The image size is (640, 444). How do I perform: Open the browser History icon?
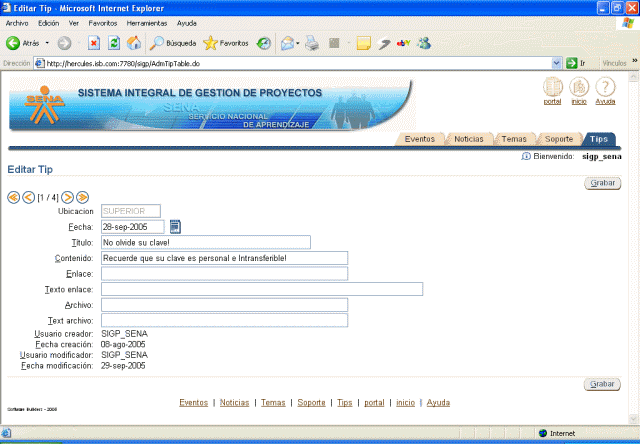point(264,43)
